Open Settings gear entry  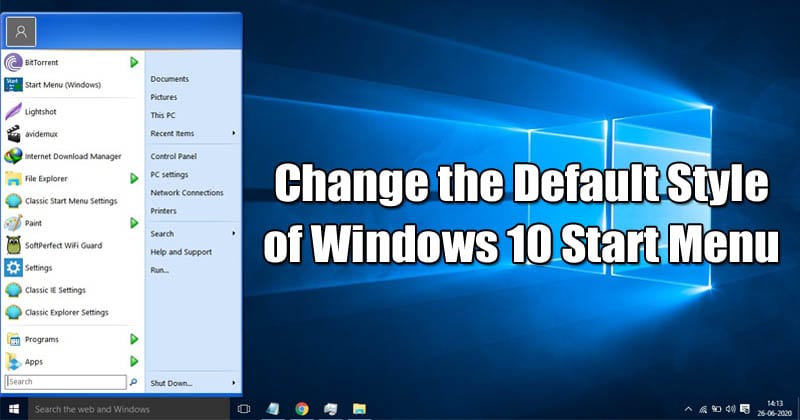pyautogui.click(x=71, y=267)
